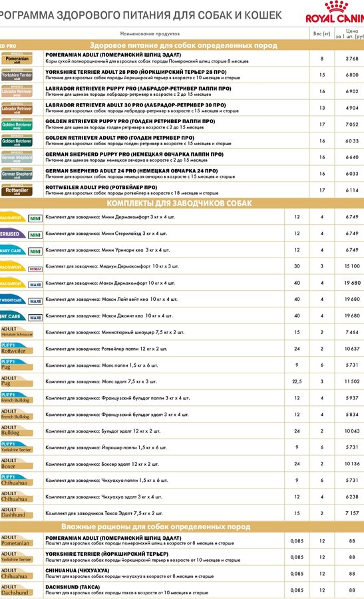Click the page title 'ПРОГРАММА ЗДОРОВОГО ПИТАНИЯ ДЛЯ СОБАК И КОШЕК'
This screenshot has height=599, width=364.
140,15
